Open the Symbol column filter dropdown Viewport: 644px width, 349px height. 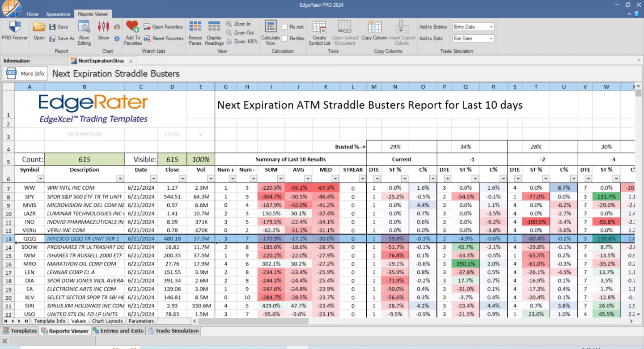point(40,179)
